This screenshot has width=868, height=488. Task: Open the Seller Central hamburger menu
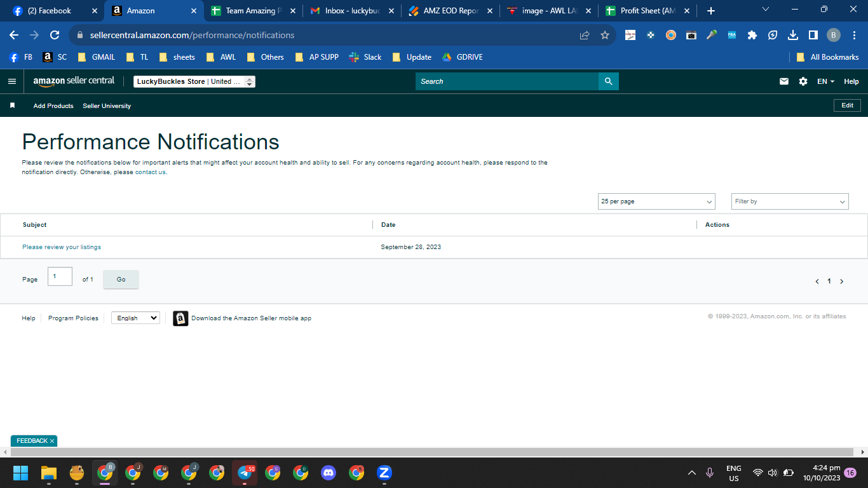11,81
